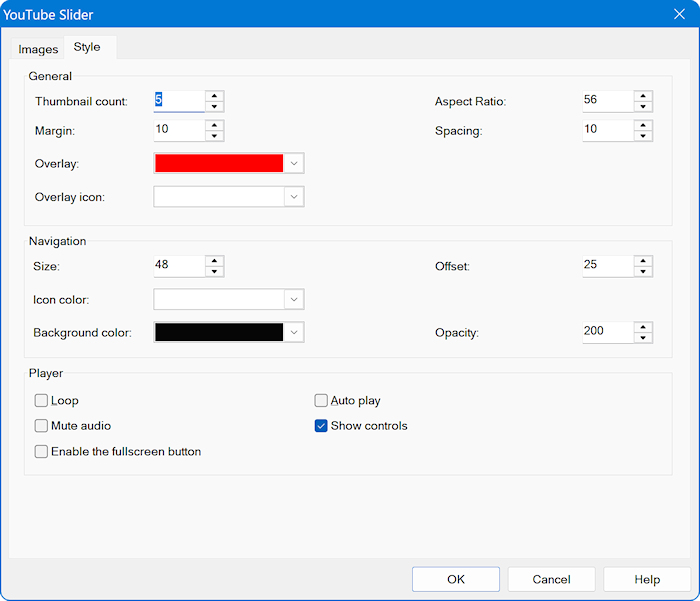The width and height of the screenshot is (700, 601).
Task: Open the Icon color dropdown arrow
Action: pos(294,299)
